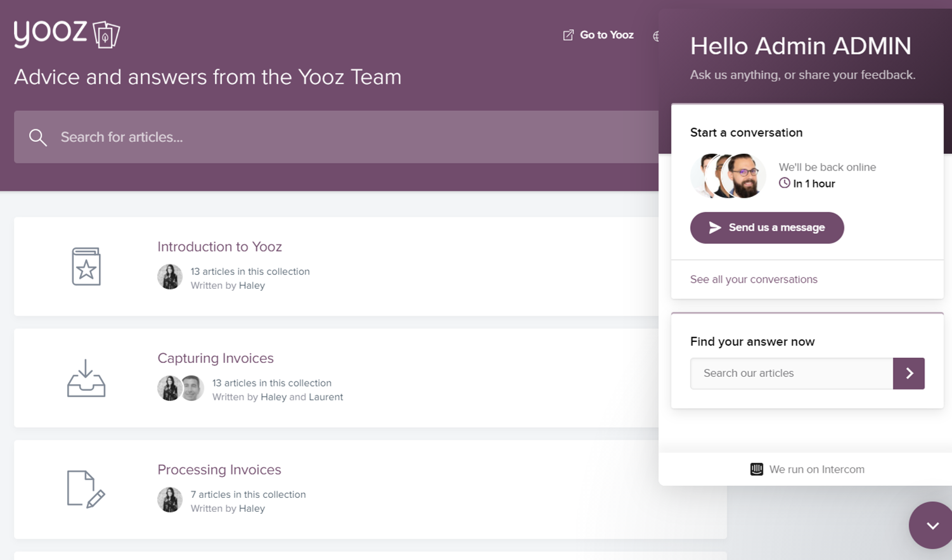The width and height of the screenshot is (952, 560).
Task: Click 'Written by Haley and Laurent' text
Action: point(278,397)
